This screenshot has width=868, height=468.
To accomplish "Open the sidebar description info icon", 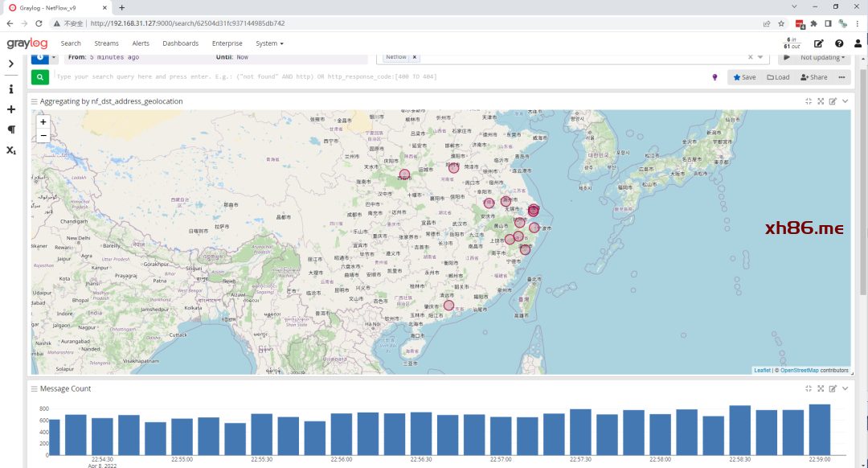I will 11,89.
